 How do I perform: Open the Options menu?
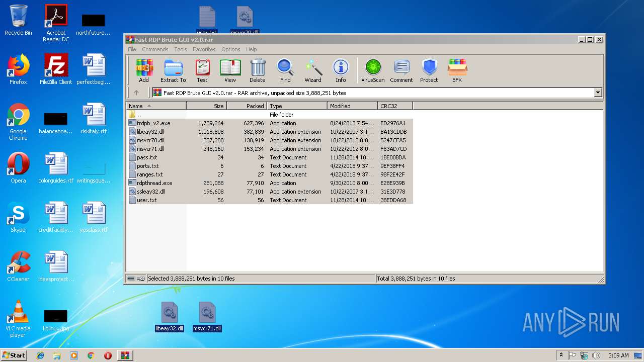(230, 49)
